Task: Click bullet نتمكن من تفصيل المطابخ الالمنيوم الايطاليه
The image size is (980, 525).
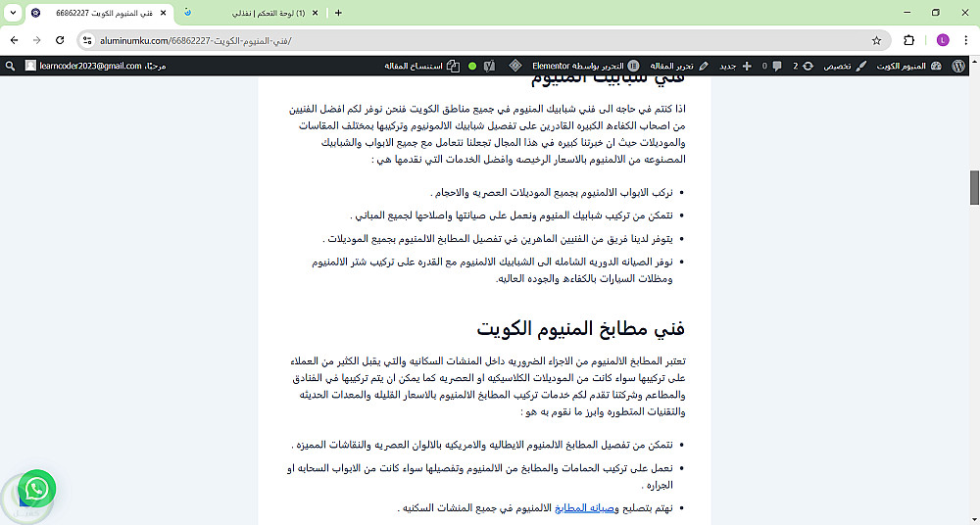Action: click(482, 445)
